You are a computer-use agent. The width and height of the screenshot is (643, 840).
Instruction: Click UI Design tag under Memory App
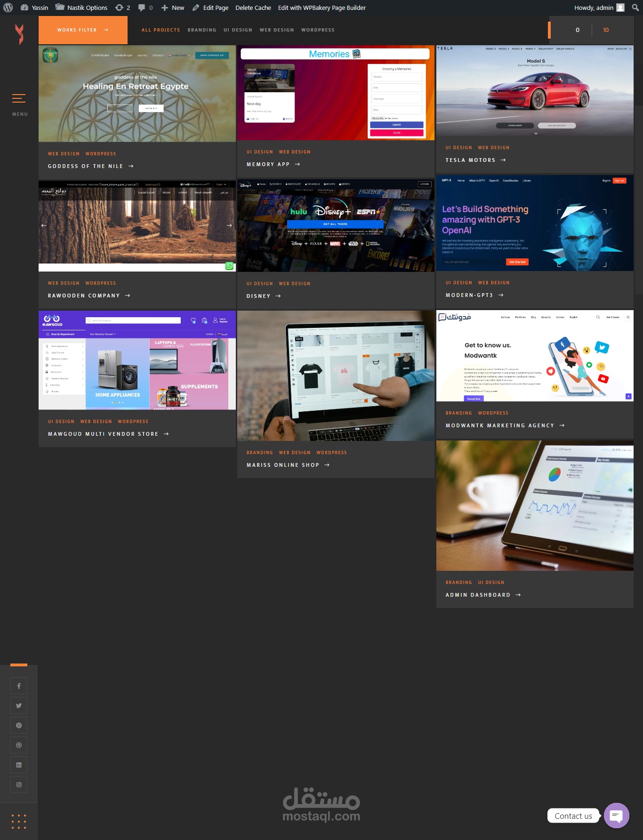point(260,152)
